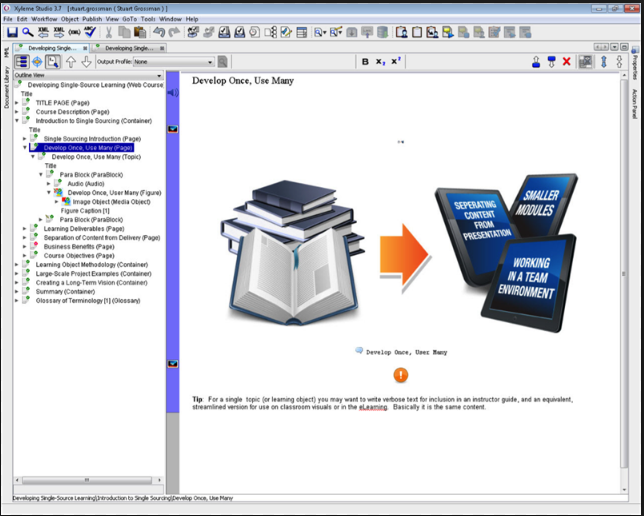Open the Output Profile dropdown

tap(173, 62)
